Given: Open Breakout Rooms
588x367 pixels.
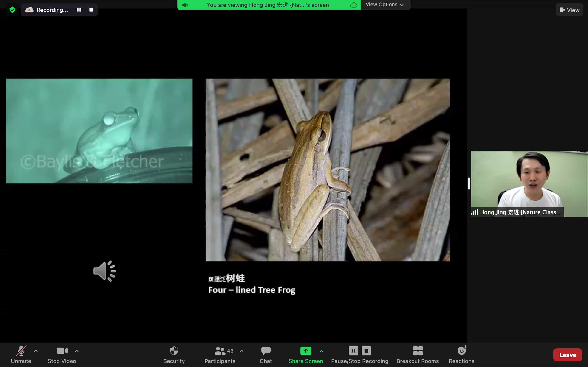Looking at the screenshot, I should (417, 355).
